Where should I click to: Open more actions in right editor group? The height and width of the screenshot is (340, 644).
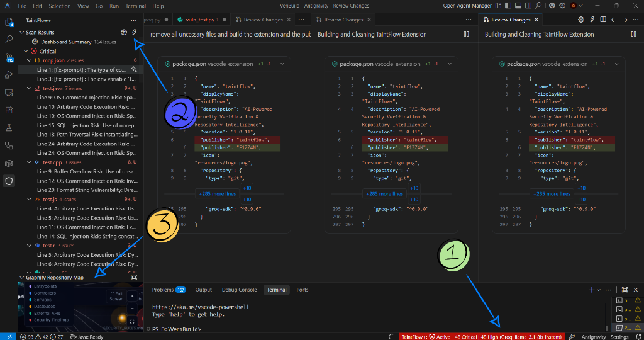click(636, 20)
